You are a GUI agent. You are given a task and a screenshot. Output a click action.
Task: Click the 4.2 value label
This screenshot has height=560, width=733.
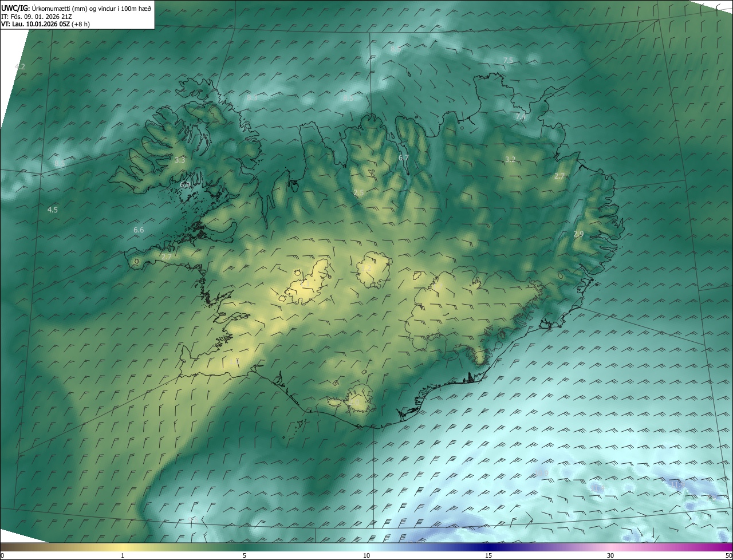click(20, 67)
